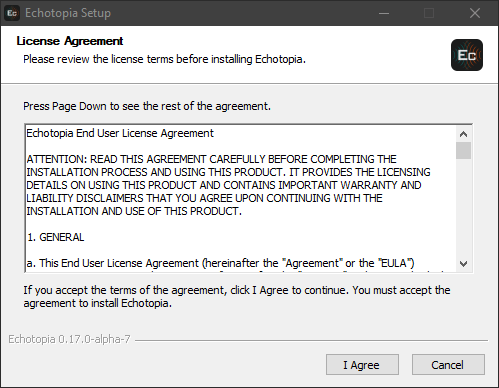The image size is (499, 388).
Task: Click the license scrollbar up arrow
Action: click(x=463, y=134)
